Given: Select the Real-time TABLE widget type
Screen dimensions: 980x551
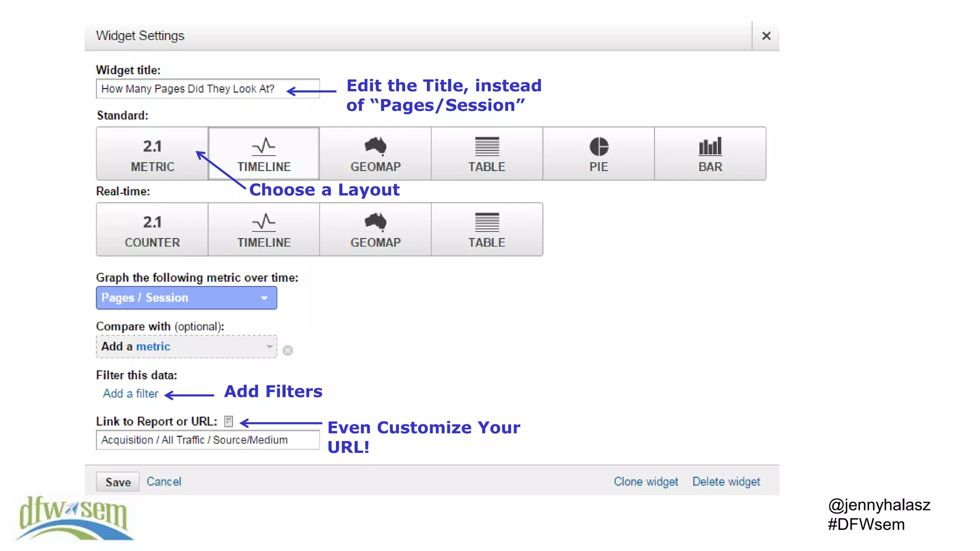Looking at the screenshot, I should click(487, 230).
